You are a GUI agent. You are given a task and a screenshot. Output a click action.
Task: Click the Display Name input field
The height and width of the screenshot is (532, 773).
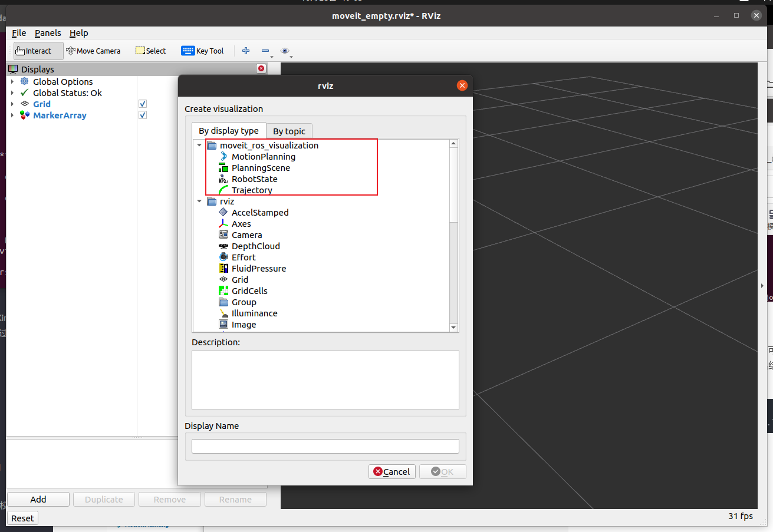tap(325, 446)
